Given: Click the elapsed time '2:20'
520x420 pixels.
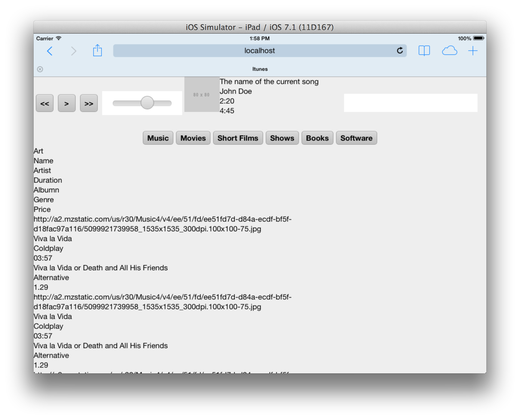Looking at the screenshot, I should [x=227, y=101].
